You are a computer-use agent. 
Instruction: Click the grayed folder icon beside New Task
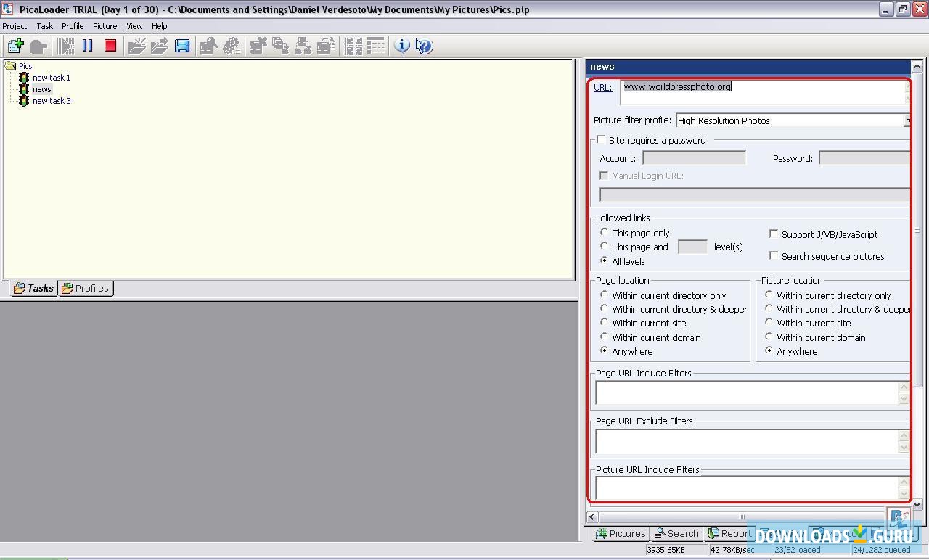pos(38,46)
